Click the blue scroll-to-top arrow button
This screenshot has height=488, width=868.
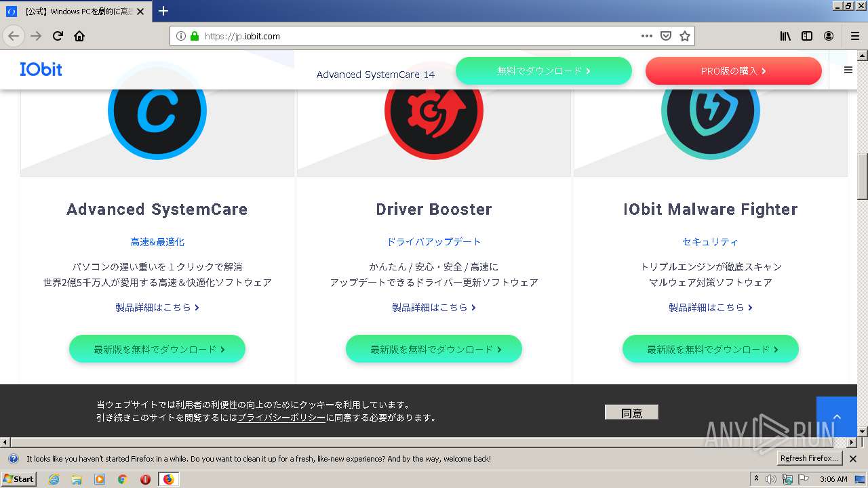(837, 417)
